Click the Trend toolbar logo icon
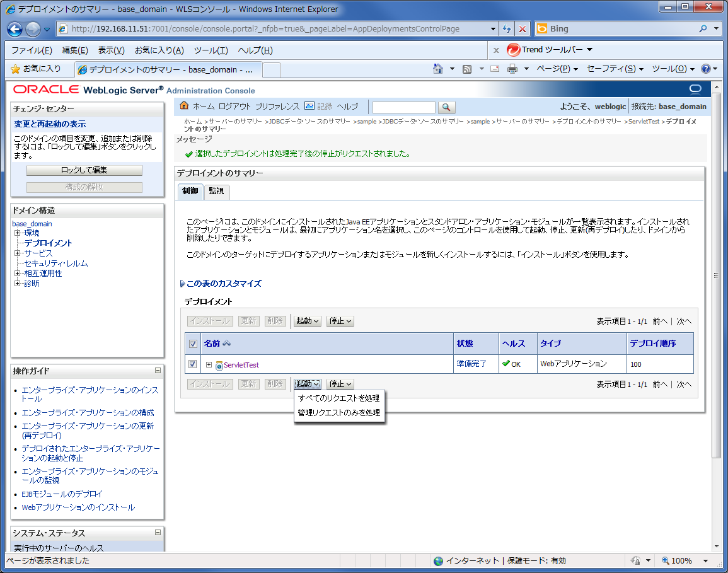728x573 pixels. tap(513, 50)
